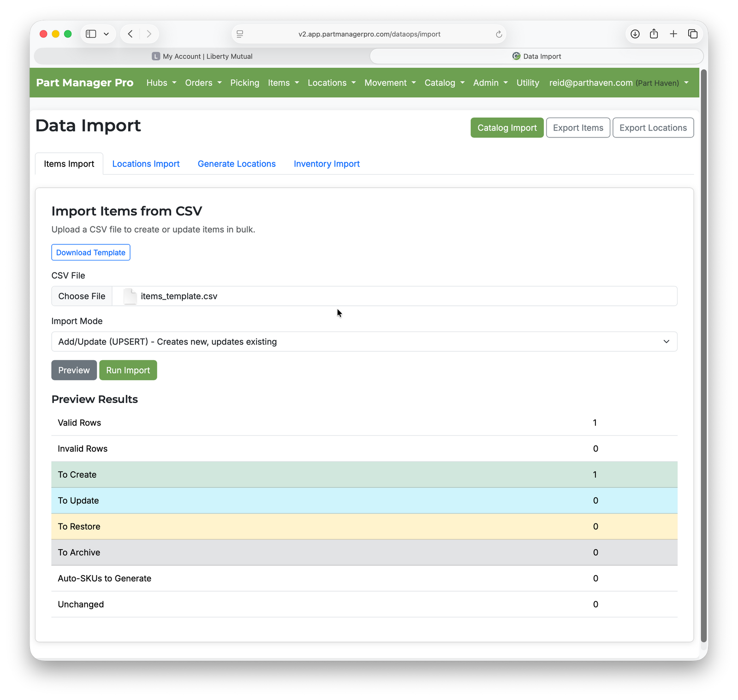Click the monitor icon in the address bar
Screen dimensions: 738x700
pyautogui.click(x=239, y=34)
